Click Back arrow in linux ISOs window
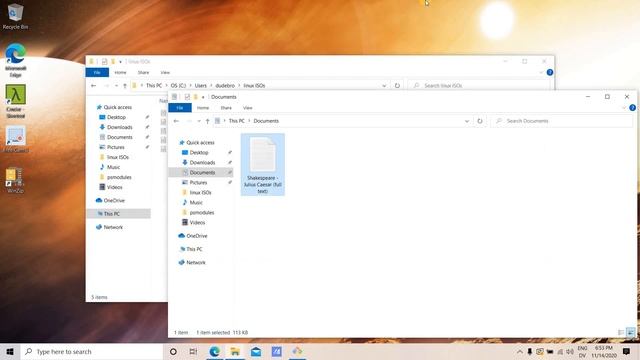Screen dimensions: 640x360 click(93, 85)
